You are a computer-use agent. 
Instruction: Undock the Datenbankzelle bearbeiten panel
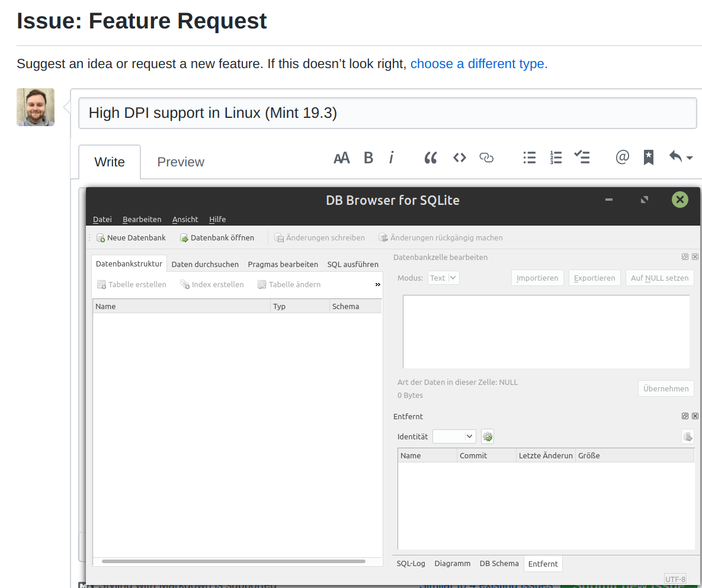(x=685, y=257)
